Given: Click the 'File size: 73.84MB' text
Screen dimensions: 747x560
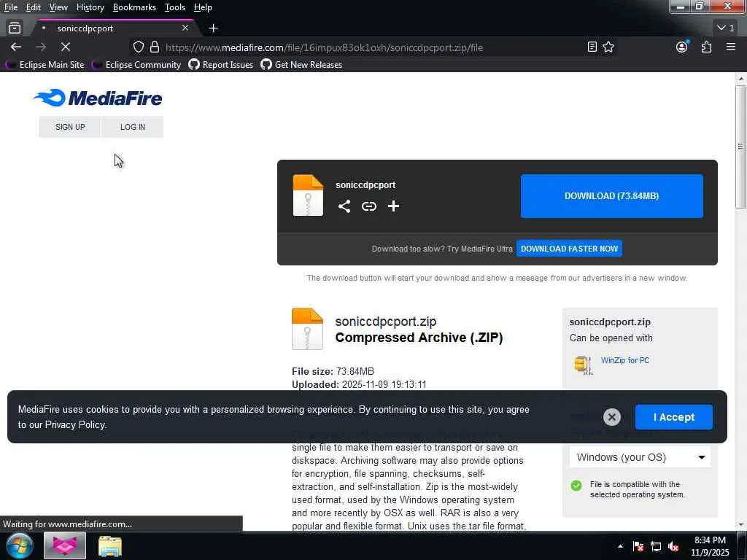Looking at the screenshot, I should coord(333,371).
